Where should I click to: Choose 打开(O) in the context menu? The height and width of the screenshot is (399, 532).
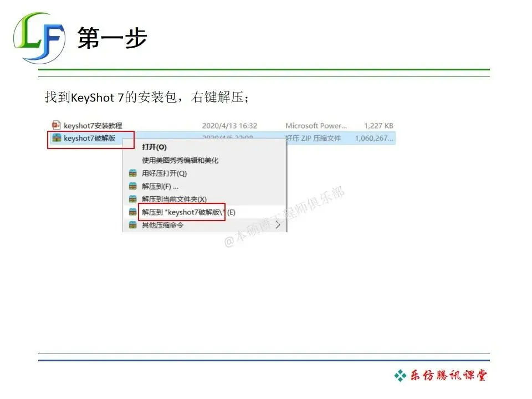click(x=154, y=147)
